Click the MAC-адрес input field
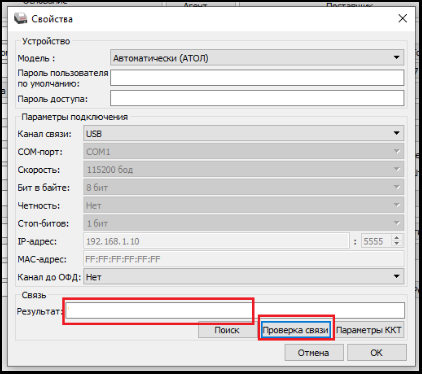 (x=244, y=259)
